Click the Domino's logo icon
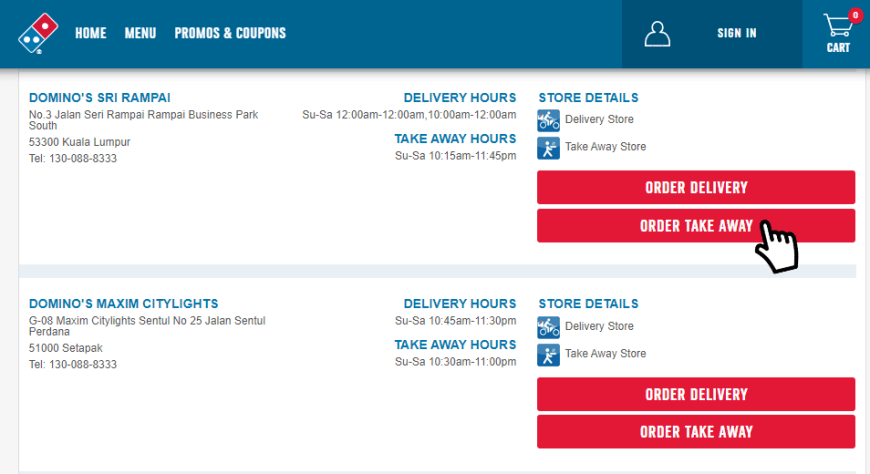870x474 pixels. click(38, 33)
